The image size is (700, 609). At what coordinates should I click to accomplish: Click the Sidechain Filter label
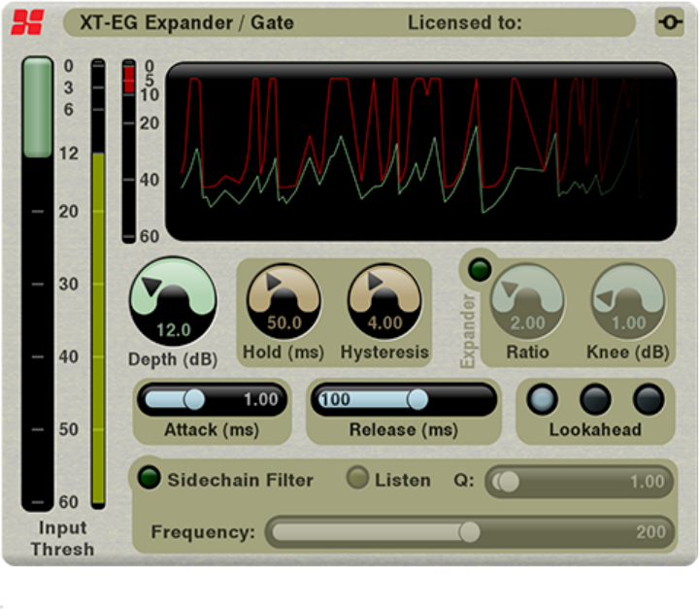(x=240, y=480)
